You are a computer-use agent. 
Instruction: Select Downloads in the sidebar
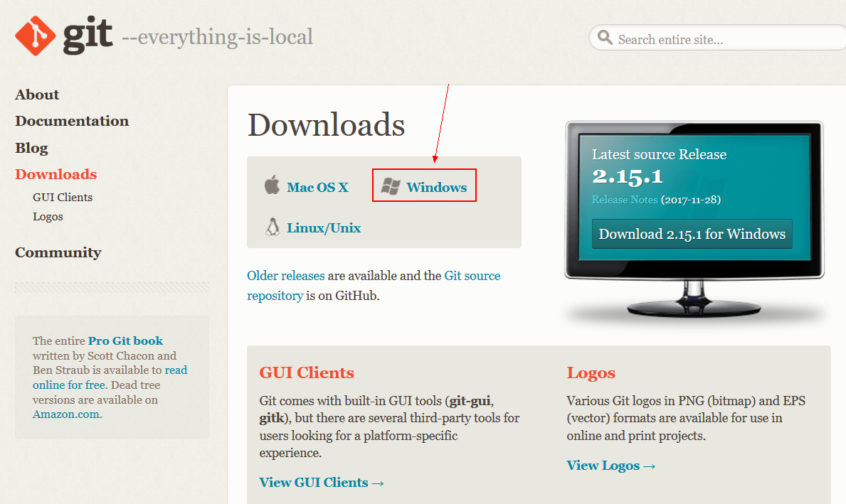tap(56, 174)
